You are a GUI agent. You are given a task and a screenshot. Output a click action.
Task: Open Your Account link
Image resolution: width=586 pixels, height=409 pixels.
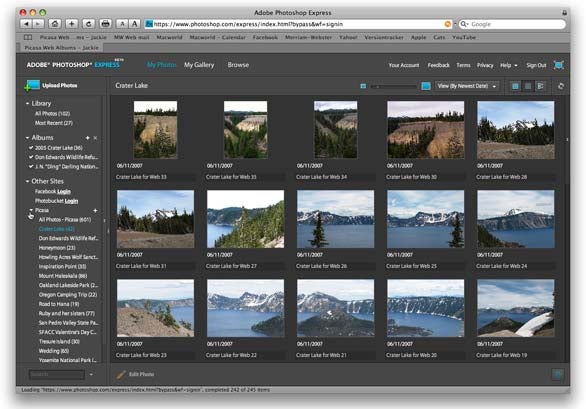tap(404, 65)
